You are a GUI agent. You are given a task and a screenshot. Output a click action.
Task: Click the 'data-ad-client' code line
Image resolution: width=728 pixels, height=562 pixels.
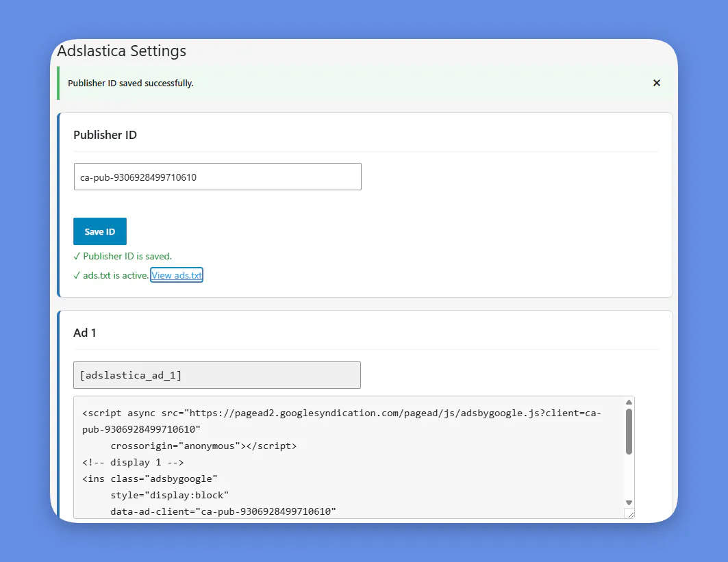point(223,511)
